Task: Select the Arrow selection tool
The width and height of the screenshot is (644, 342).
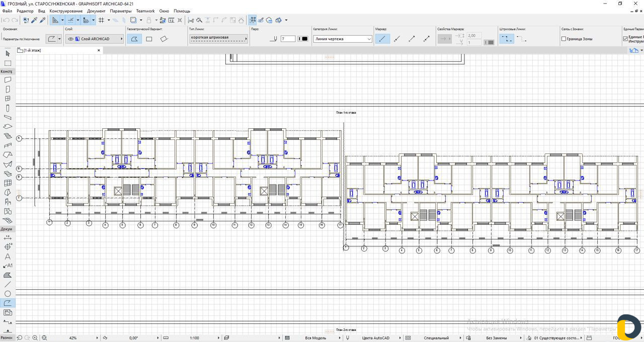Action: (8, 53)
